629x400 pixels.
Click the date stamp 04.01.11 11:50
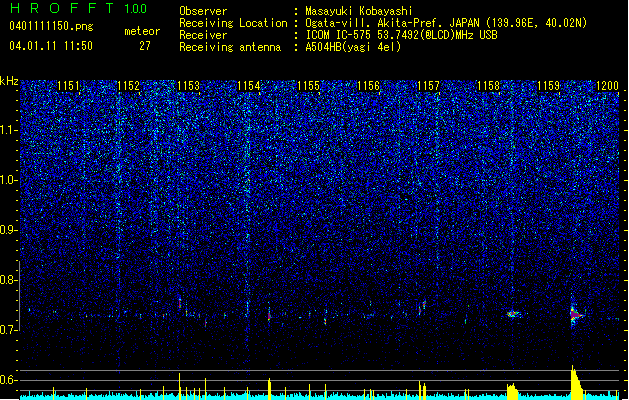coord(51,46)
